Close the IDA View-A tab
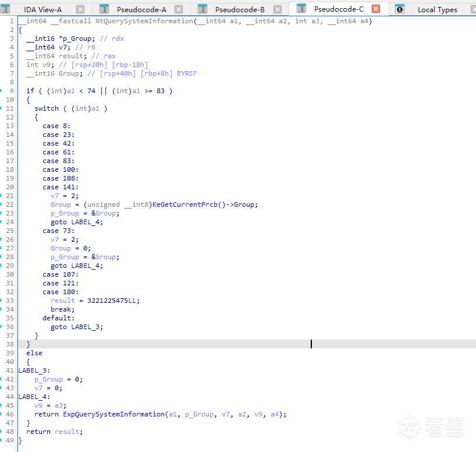Image resolution: width=476 pixels, height=452 pixels. click(x=80, y=9)
